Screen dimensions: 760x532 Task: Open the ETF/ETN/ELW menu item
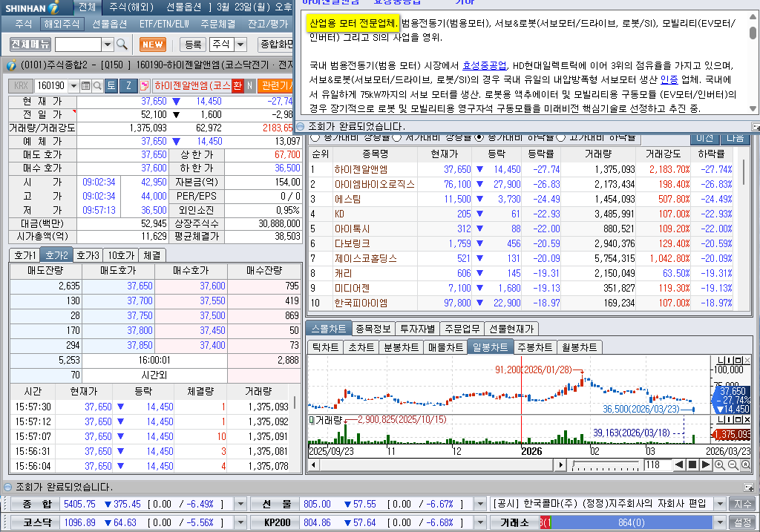[164, 24]
